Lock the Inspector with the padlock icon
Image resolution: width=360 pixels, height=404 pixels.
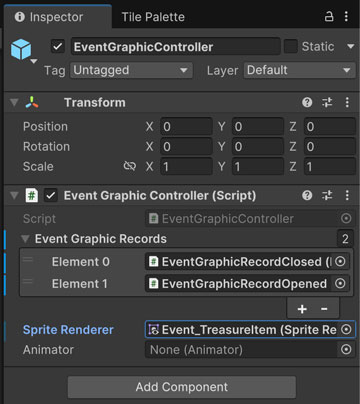pyautogui.click(x=329, y=16)
